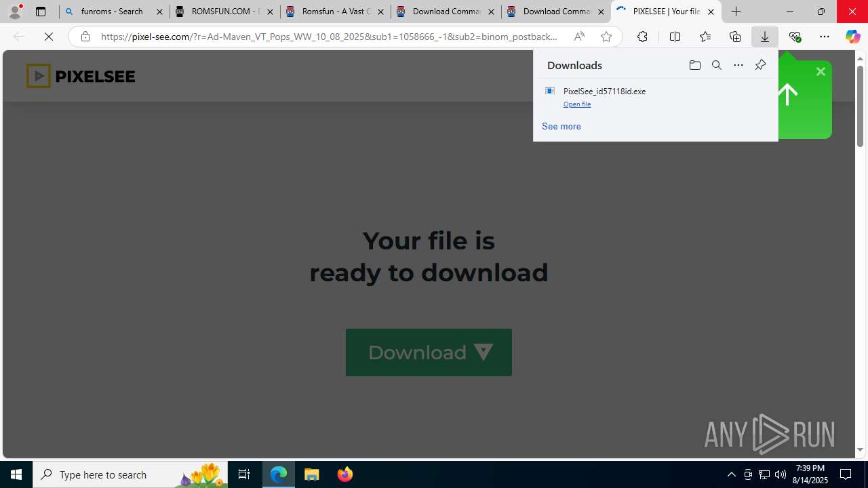
Task: Open the Favorites list
Action: (705, 37)
